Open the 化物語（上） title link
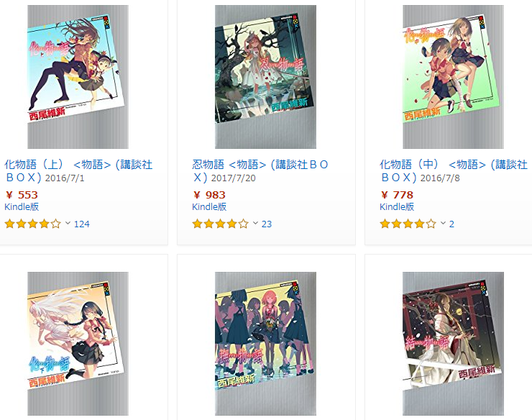Viewport: 532px width, 420px height. pyautogui.click(x=78, y=170)
